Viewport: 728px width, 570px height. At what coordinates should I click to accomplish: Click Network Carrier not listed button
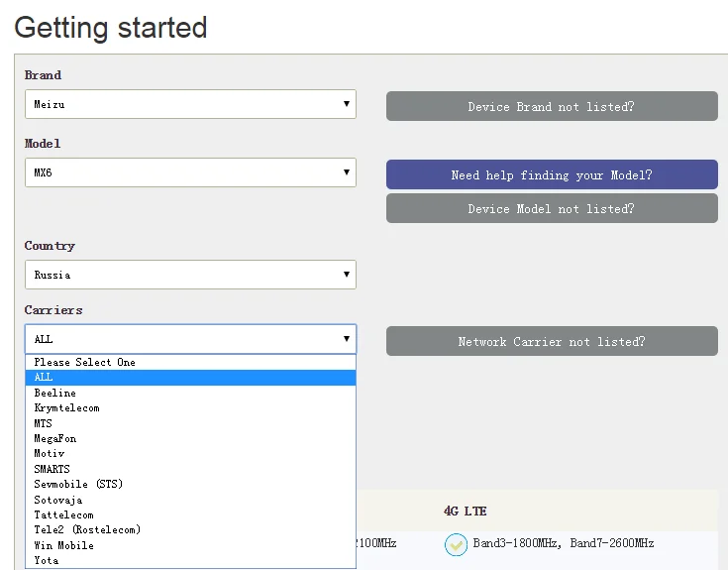pyautogui.click(x=552, y=341)
